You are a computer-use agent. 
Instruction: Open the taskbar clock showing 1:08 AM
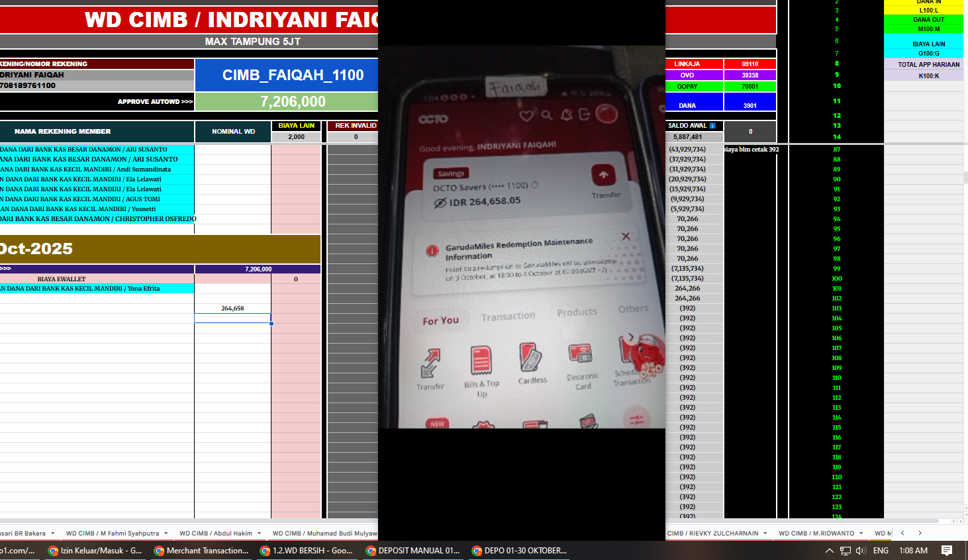[913, 550]
